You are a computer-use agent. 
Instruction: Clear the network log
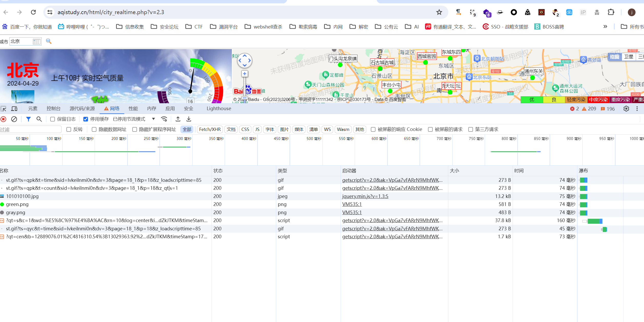point(14,119)
